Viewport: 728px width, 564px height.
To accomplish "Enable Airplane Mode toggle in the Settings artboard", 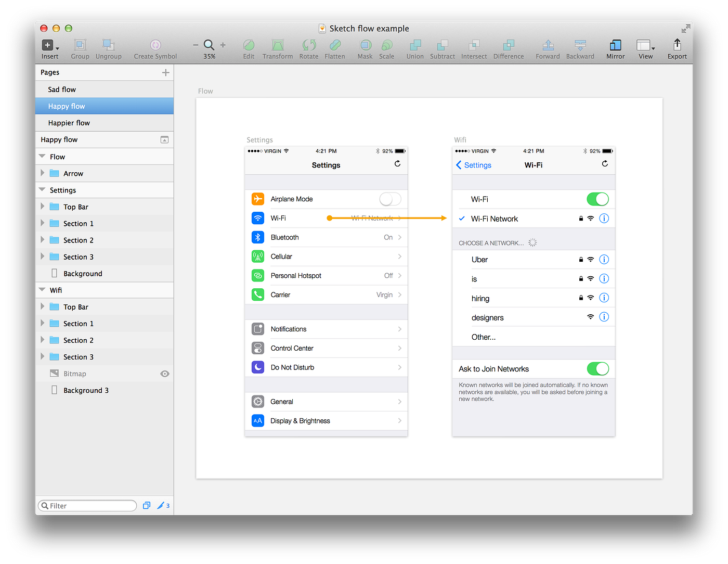I will click(390, 199).
